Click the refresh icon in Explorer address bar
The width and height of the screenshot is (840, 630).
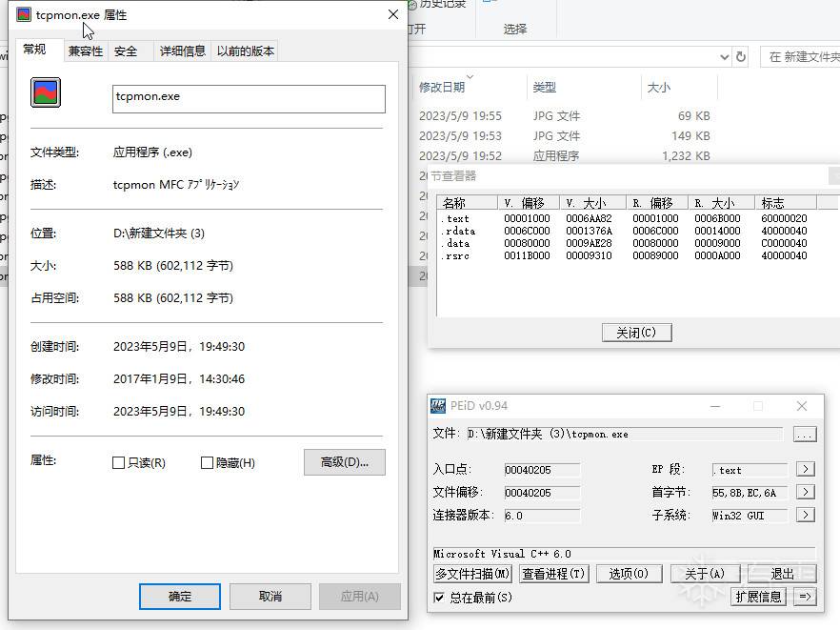coord(741,56)
